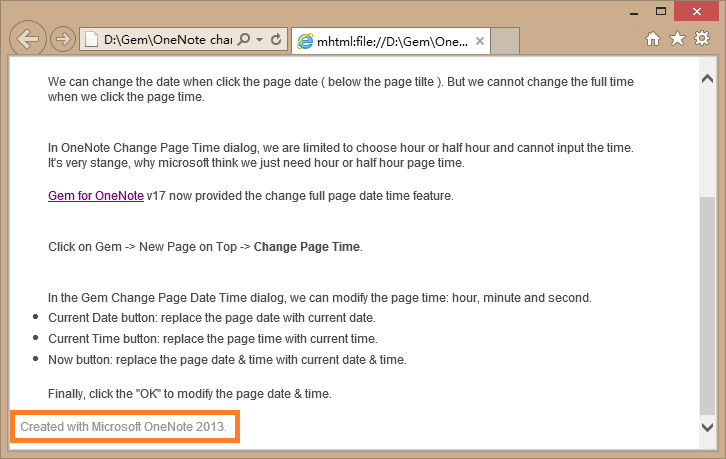Click the "Current Time button" bullet line

pyautogui.click(x=213, y=339)
